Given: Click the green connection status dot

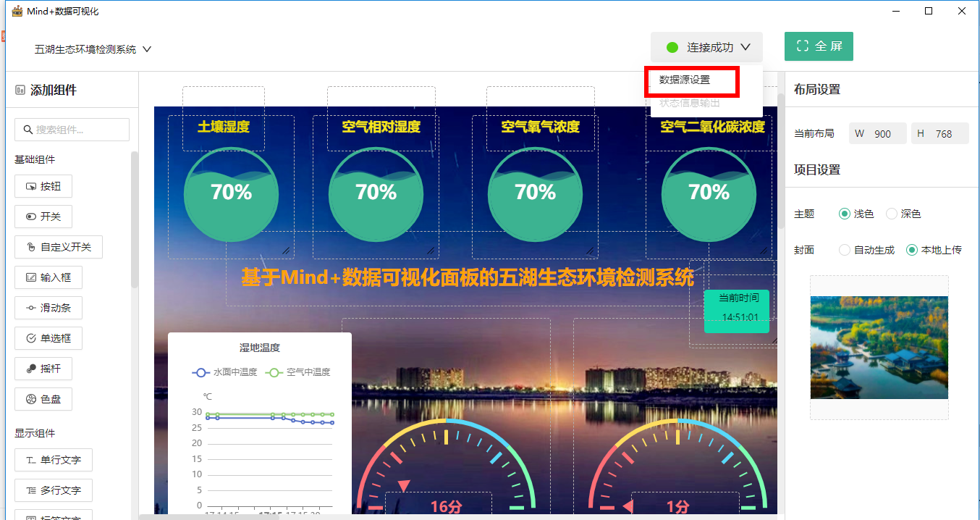Looking at the screenshot, I should [672, 48].
